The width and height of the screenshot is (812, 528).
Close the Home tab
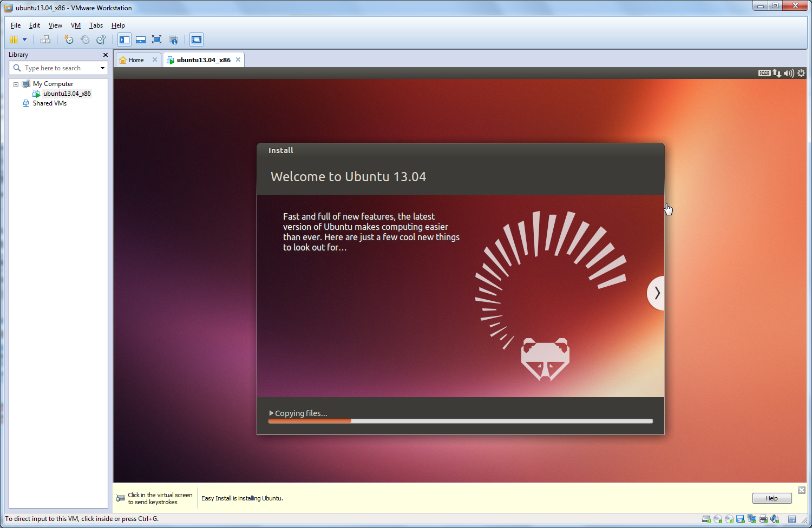pyautogui.click(x=155, y=60)
